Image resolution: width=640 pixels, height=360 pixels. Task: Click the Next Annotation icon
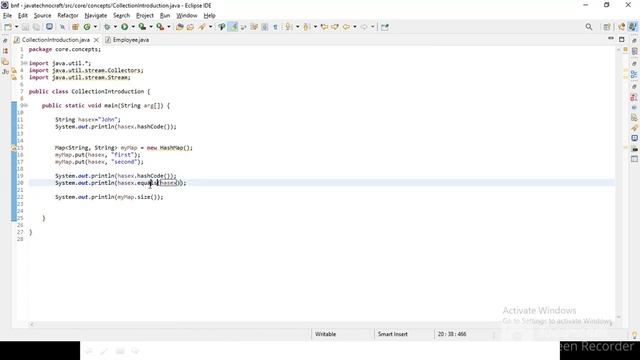click(289, 27)
